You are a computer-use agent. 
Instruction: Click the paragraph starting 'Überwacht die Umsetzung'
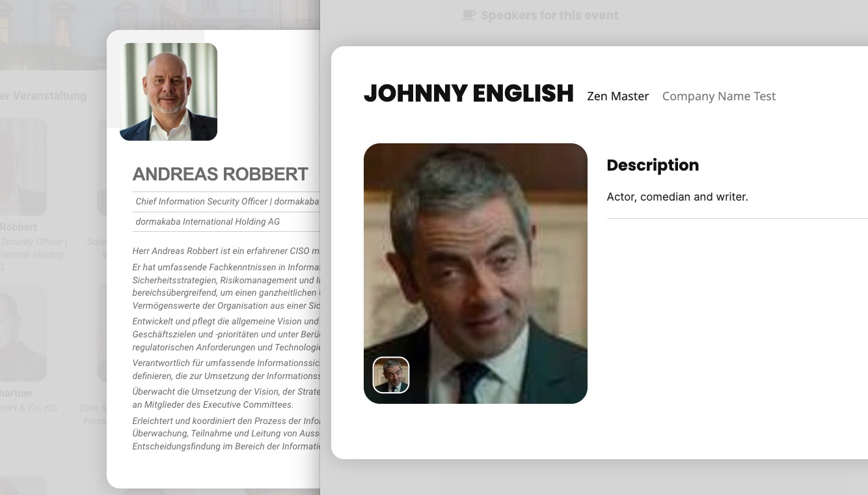(226, 398)
